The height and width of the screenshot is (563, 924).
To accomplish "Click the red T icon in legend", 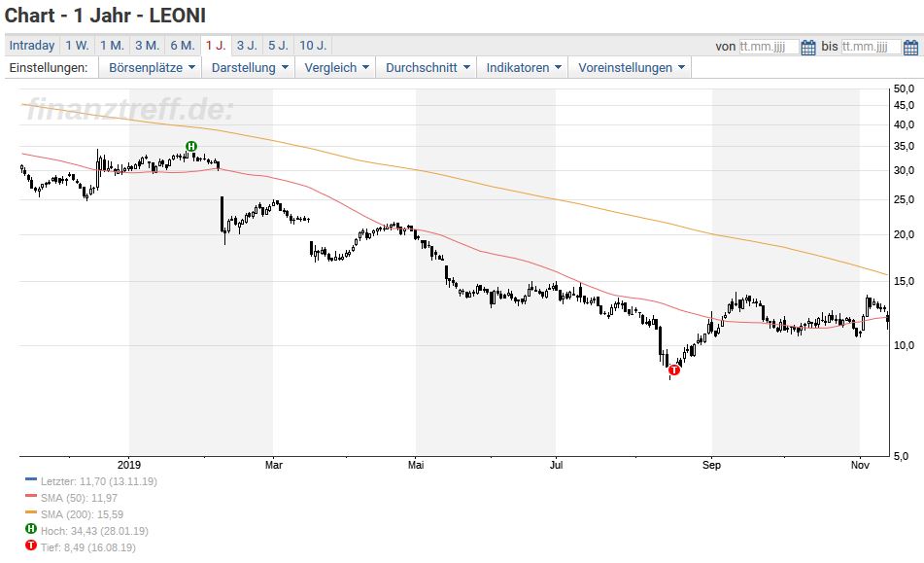I will point(31,545).
